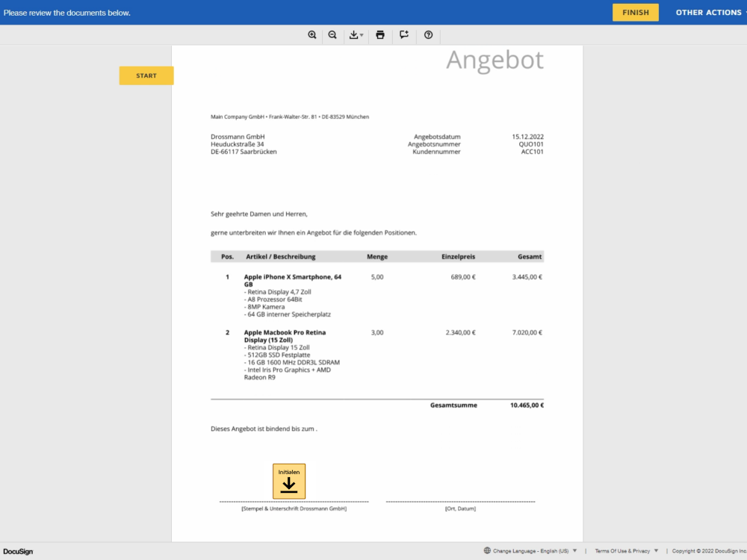This screenshot has height=560, width=747.
Task: Click the quantity 5,00
Action: click(x=377, y=277)
